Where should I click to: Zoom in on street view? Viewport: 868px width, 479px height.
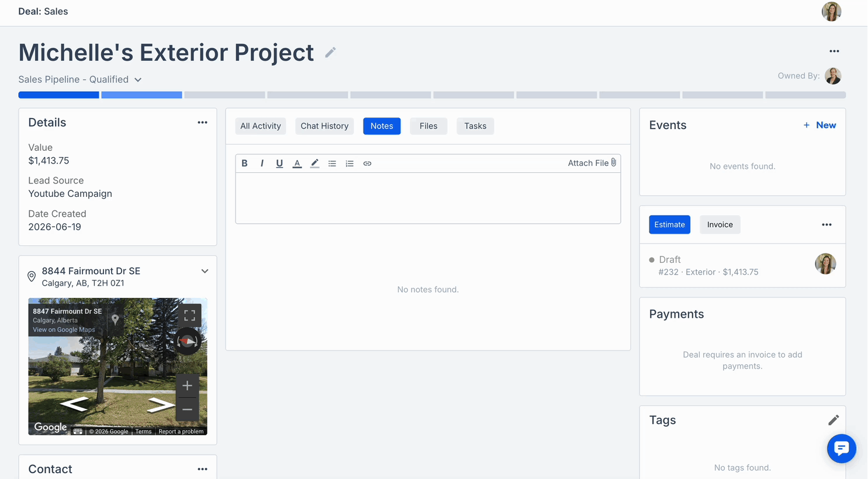pyautogui.click(x=187, y=386)
